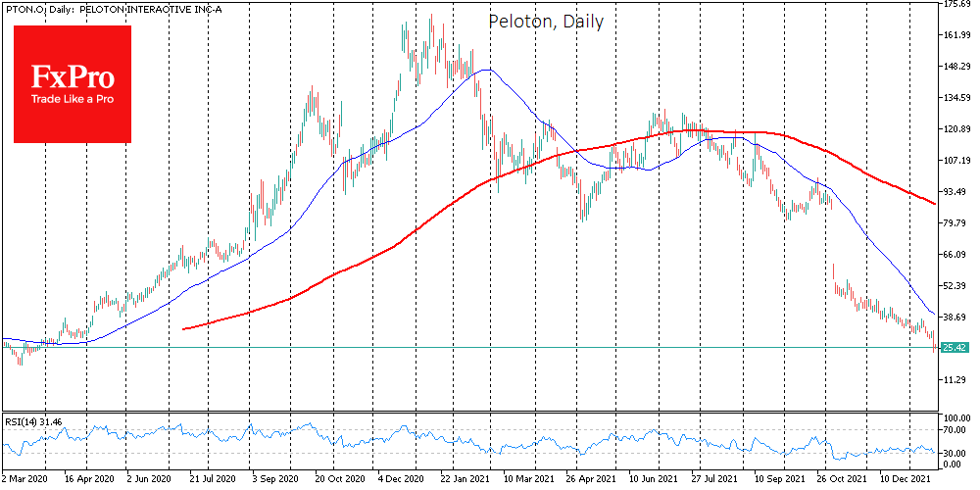Select the 120.89 price level label
Image resolution: width=980 pixels, height=490 pixels.
tap(956, 129)
